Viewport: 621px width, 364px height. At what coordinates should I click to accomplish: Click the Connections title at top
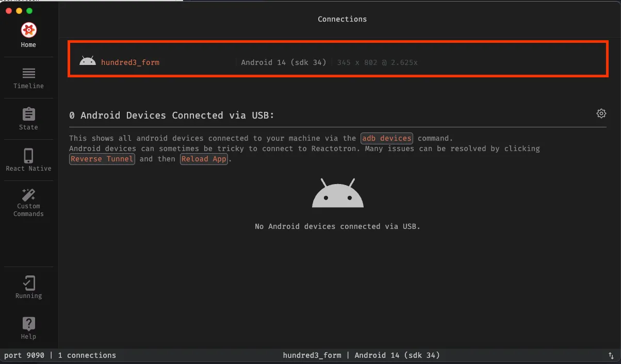tap(342, 19)
